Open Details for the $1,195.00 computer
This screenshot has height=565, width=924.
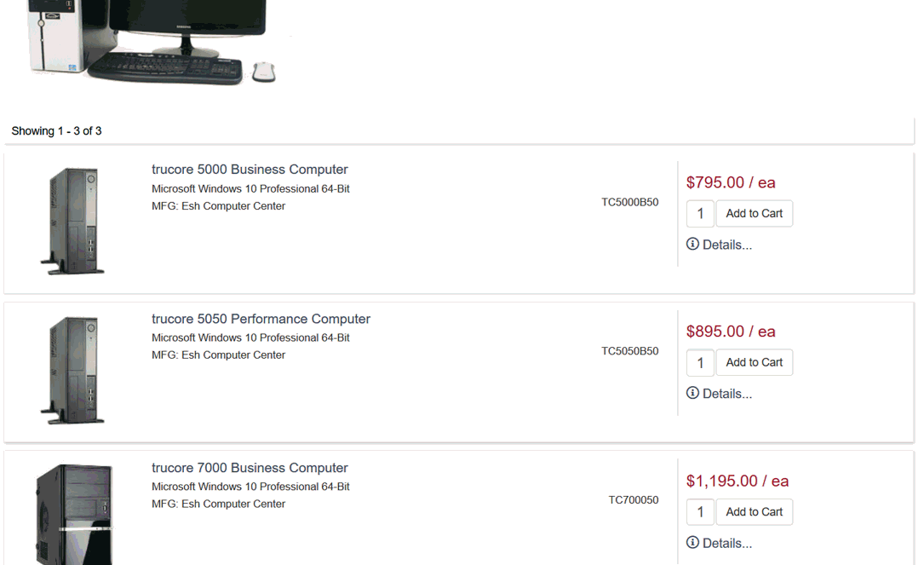point(726,544)
